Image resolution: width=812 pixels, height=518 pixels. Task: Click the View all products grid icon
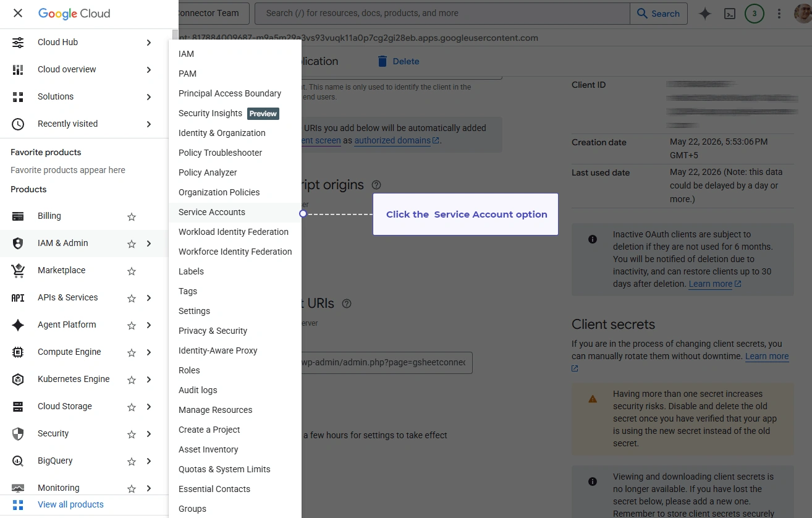coord(18,504)
